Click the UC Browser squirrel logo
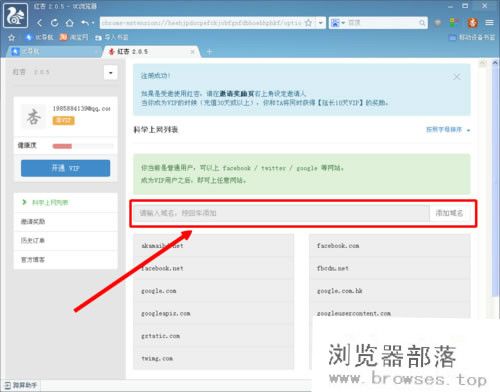Viewport: 500px width, 392px height. click(x=16, y=15)
